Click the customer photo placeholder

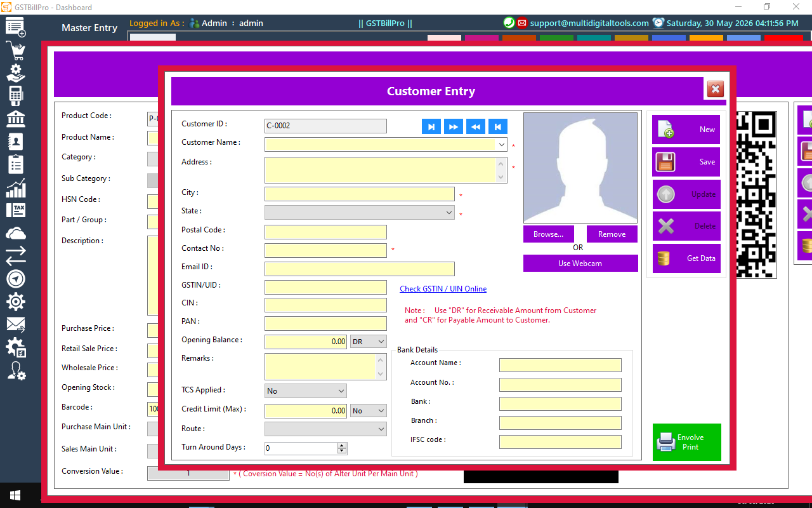point(580,168)
